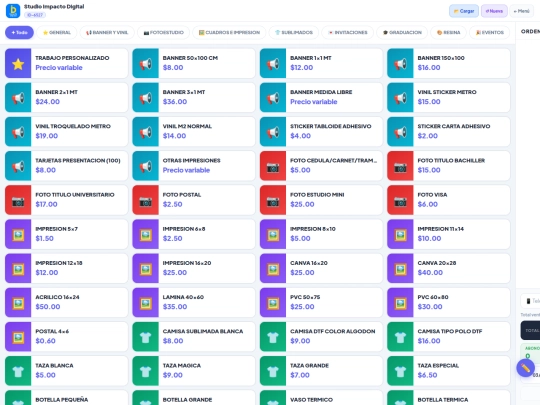
Task: Click camera icon for Foto Postal
Action: point(145,200)
